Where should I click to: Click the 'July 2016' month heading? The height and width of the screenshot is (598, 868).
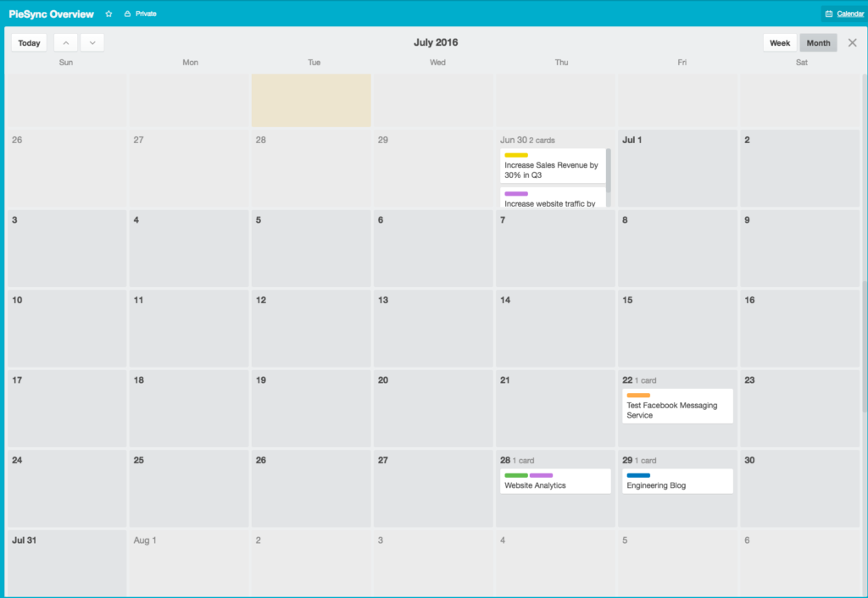tap(436, 42)
